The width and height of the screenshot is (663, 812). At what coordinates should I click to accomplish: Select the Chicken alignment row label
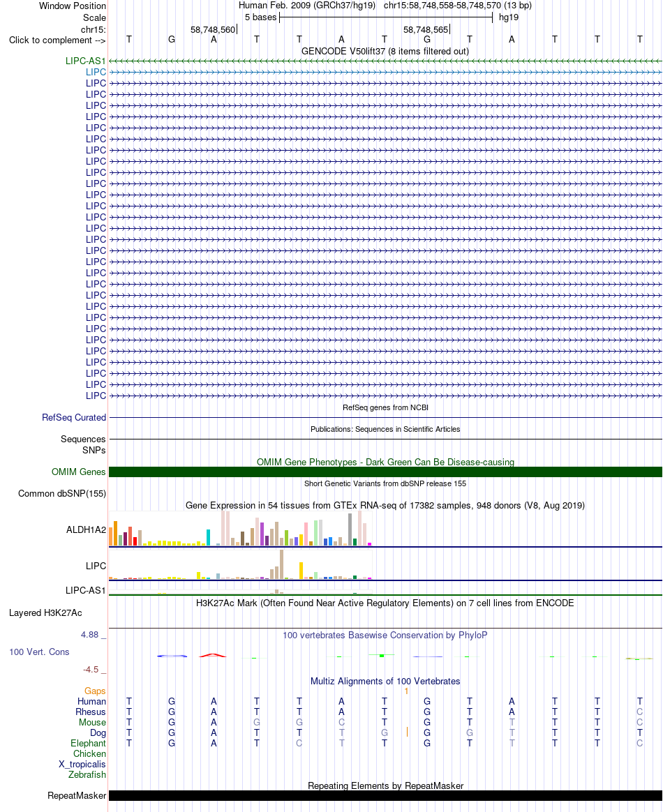pyautogui.click(x=89, y=753)
